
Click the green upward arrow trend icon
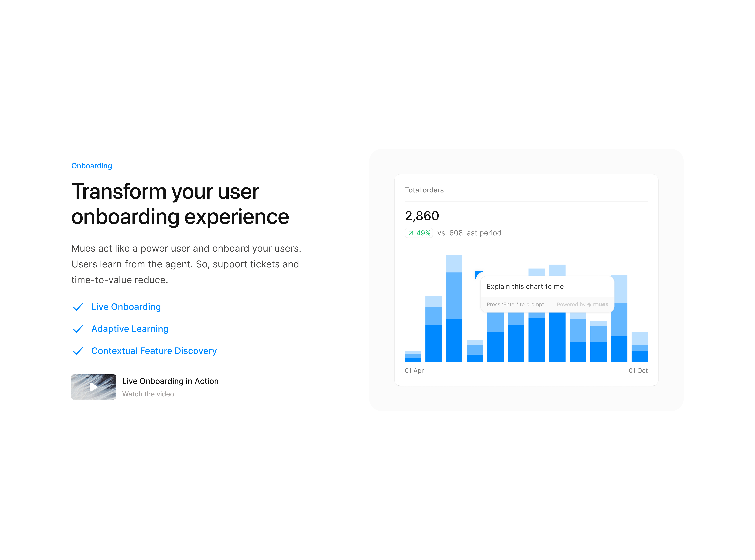click(411, 233)
